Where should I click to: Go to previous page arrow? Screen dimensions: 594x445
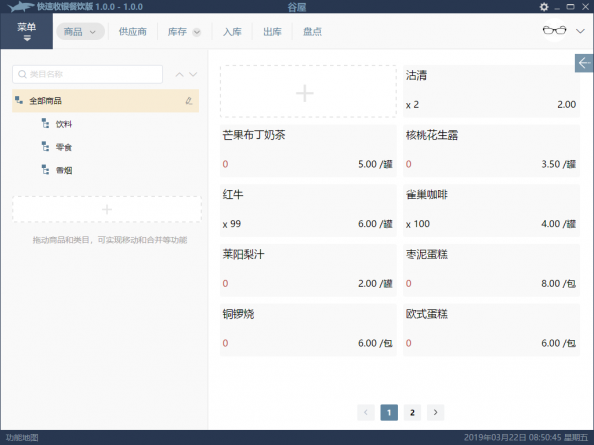point(366,412)
